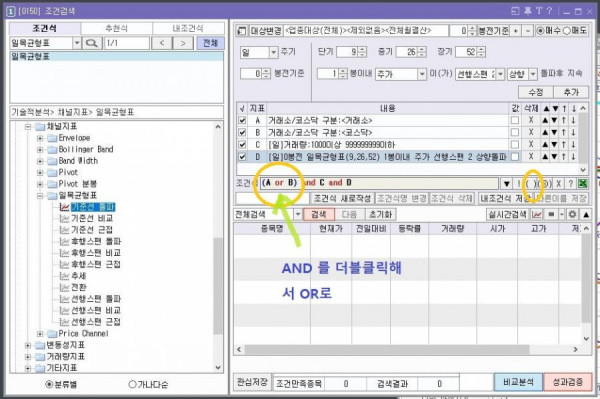Viewport: 600px width, 399px height.
Task: Delete condition row C with its X
Action: pyautogui.click(x=531, y=144)
